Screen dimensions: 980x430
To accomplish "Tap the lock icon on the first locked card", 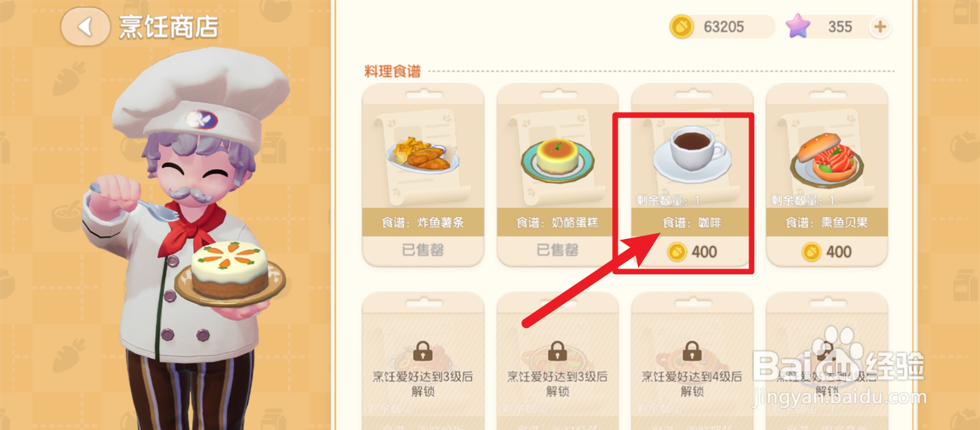I will (422, 352).
